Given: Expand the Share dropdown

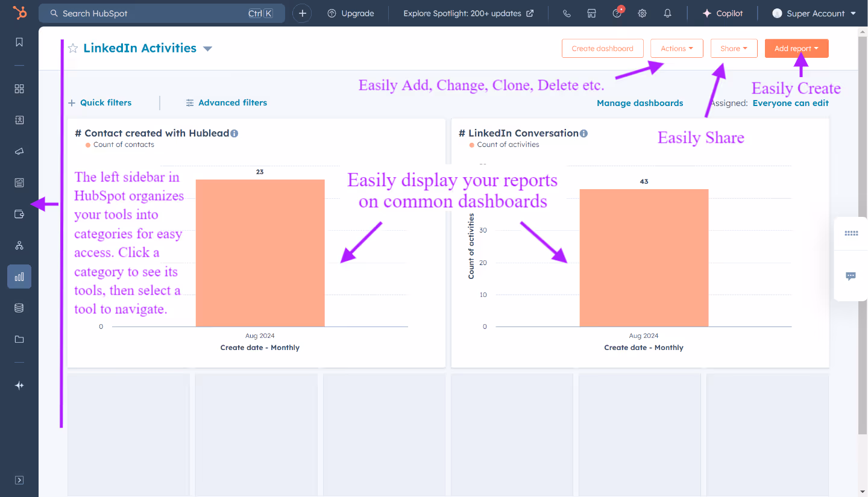Looking at the screenshot, I should (734, 48).
